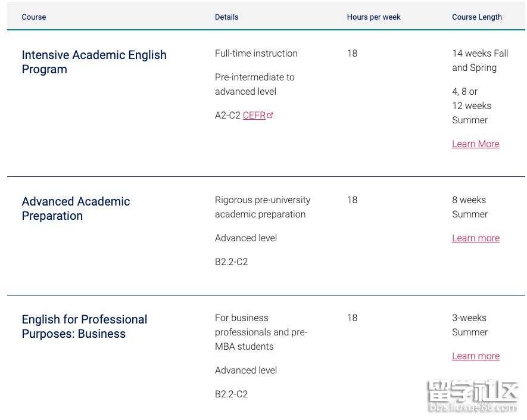Screen dimensions: 527x420
Task: Click Learn more under 3-weeks Summer
Action: tap(475, 356)
